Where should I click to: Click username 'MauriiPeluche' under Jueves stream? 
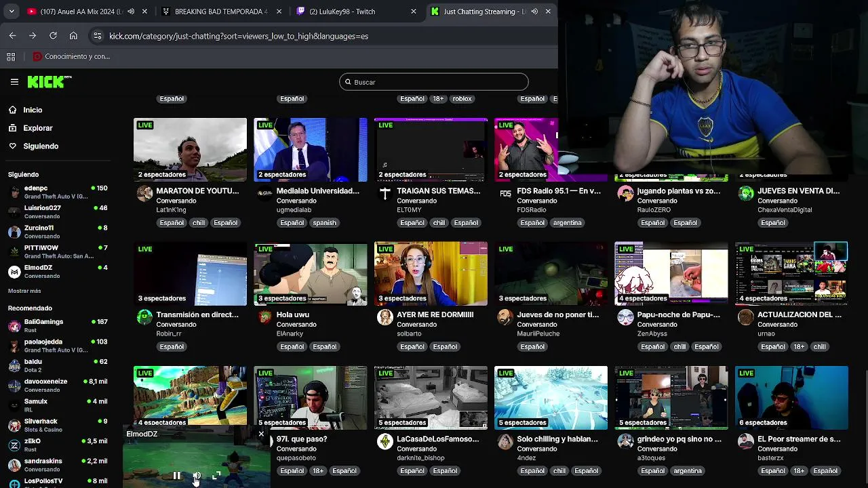pos(538,333)
